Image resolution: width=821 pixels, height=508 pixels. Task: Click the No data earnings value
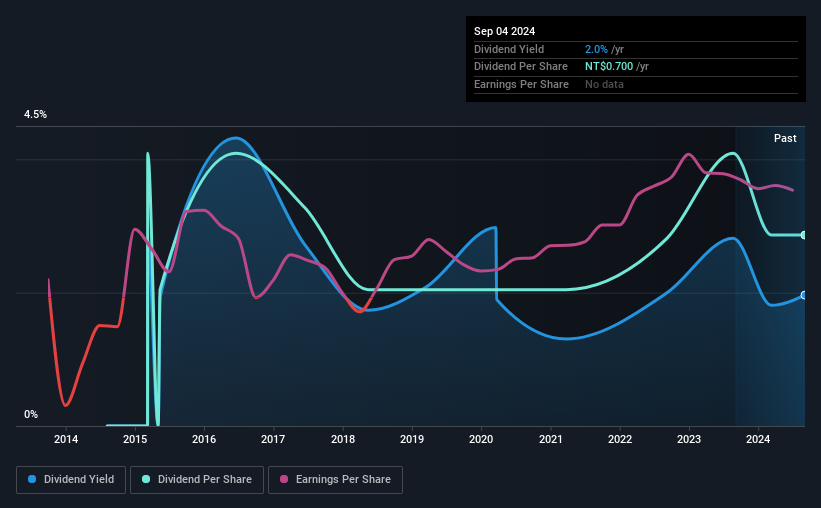point(604,84)
